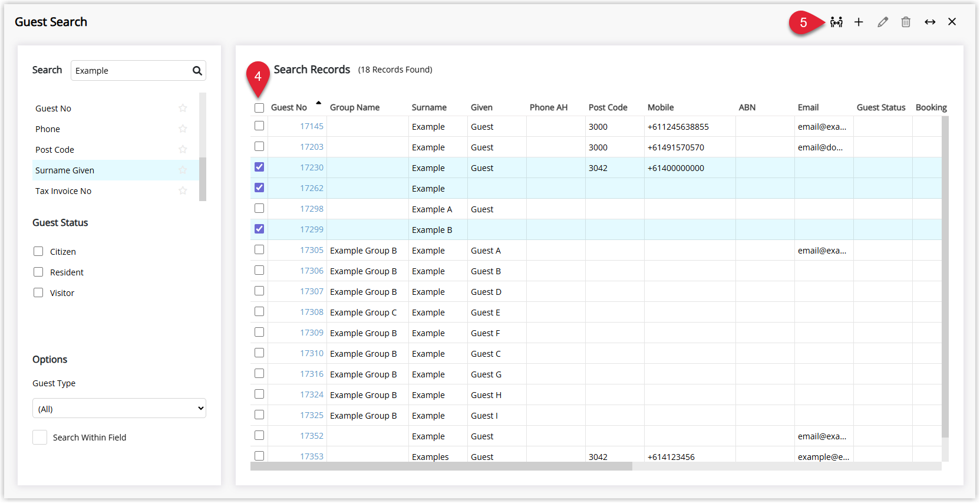Favorite the Post Code field star
Viewport: 980px width, 503px height.
pos(183,149)
